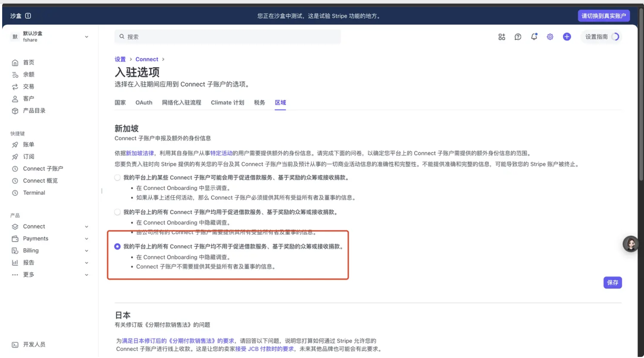
Task: Open the 接受 JCB 付款时的要求 link
Action: [265, 349]
